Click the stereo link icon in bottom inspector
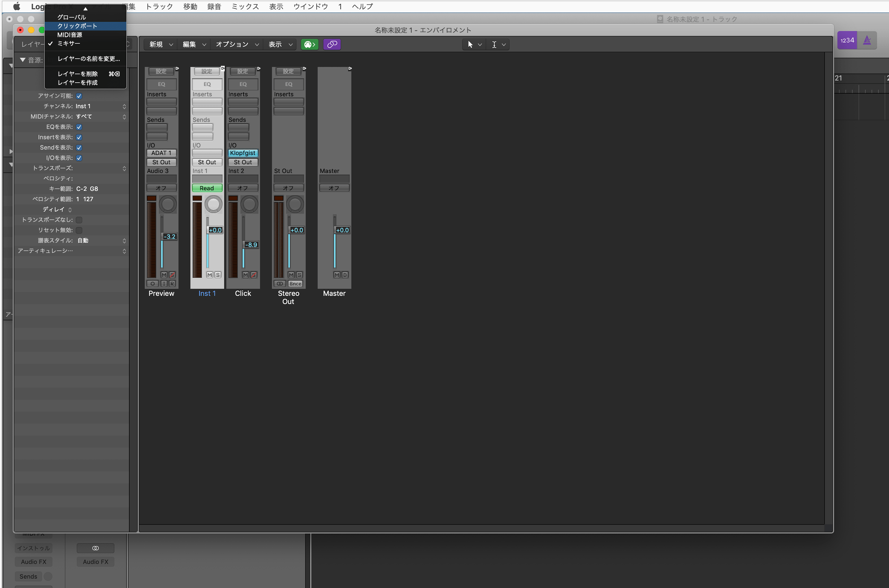The image size is (889, 588). coord(96,548)
